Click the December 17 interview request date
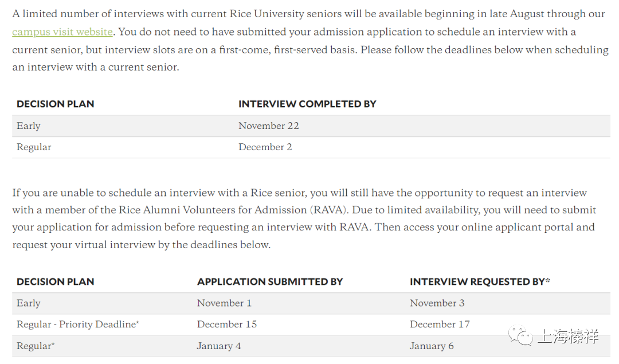This screenshot has width=619, height=364. (x=440, y=324)
